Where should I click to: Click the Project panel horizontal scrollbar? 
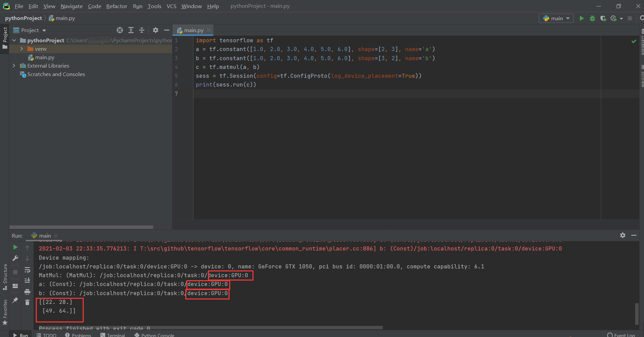(81, 227)
